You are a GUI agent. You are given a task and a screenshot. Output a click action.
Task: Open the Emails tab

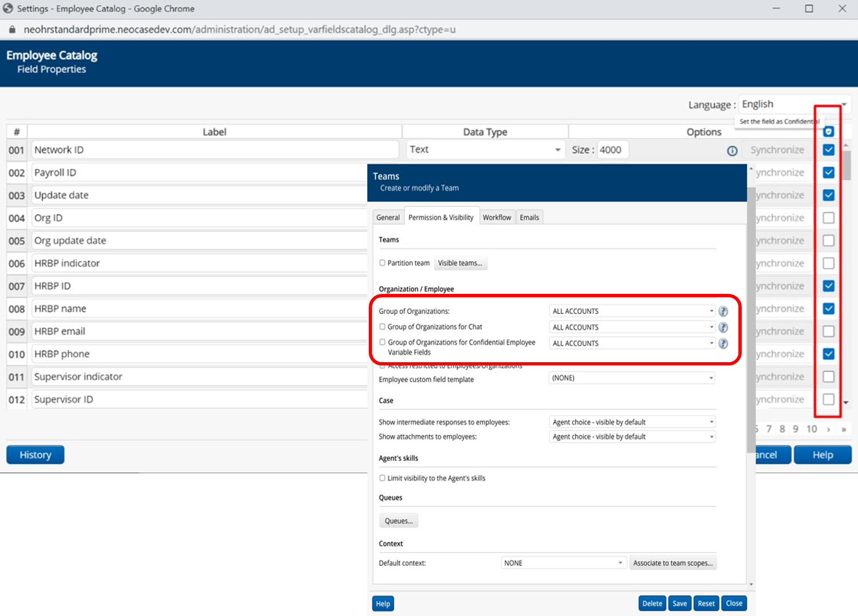529,217
